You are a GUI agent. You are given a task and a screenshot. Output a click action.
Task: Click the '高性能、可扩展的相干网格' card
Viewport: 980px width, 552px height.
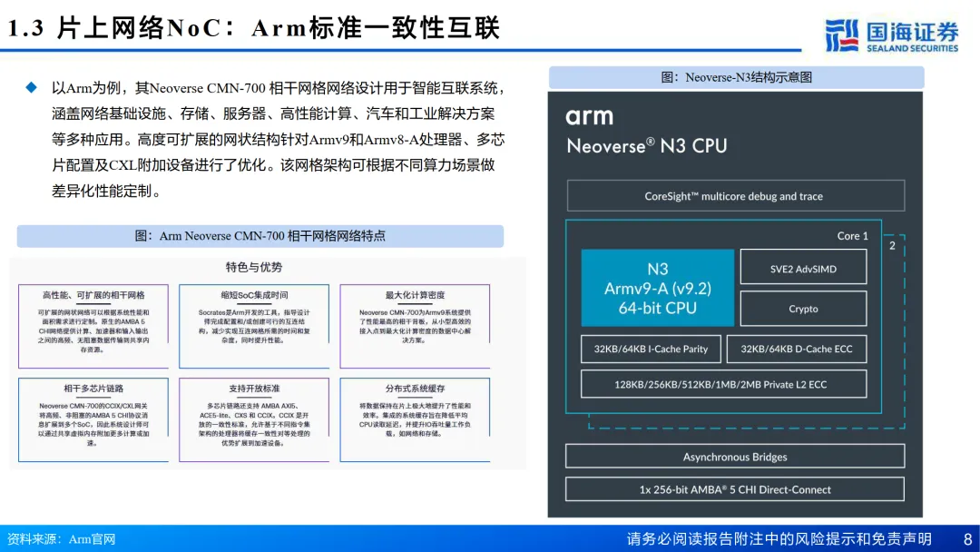[x=93, y=326]
